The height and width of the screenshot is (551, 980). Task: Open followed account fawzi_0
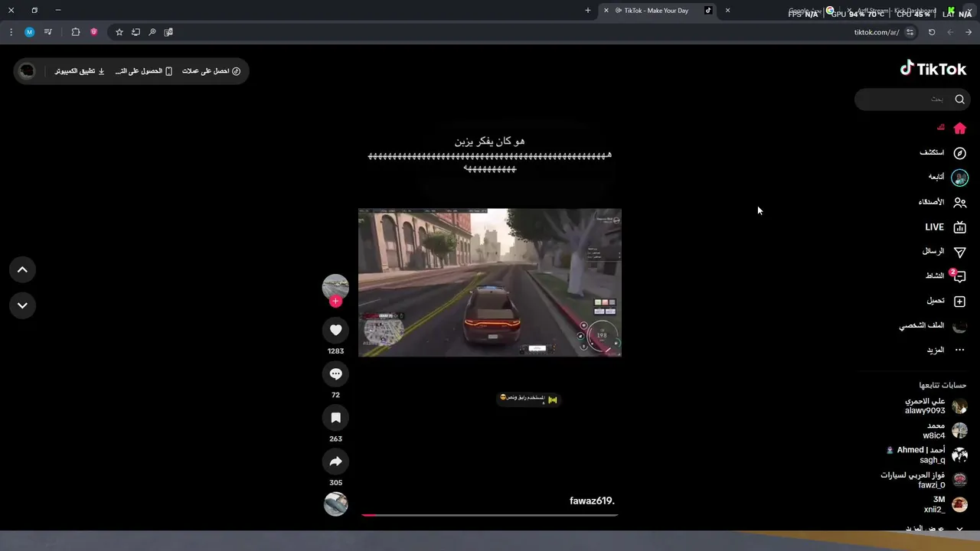[x=924, y=480]
